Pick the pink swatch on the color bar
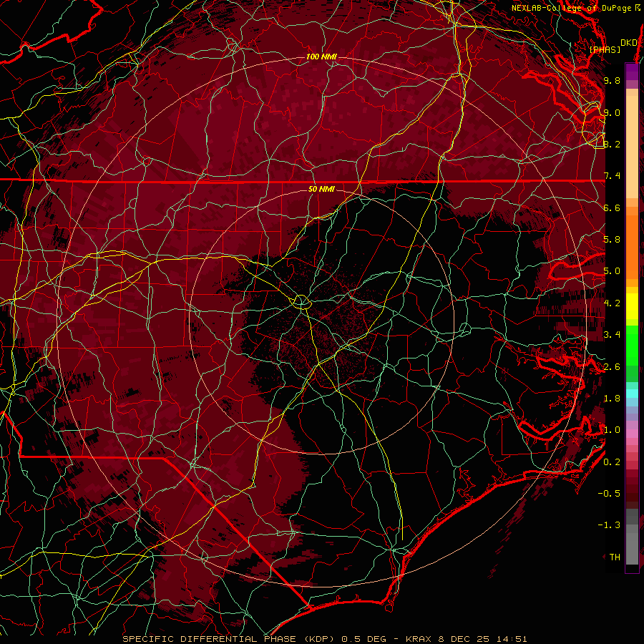 pyautogui.click(x=632, y=434)
